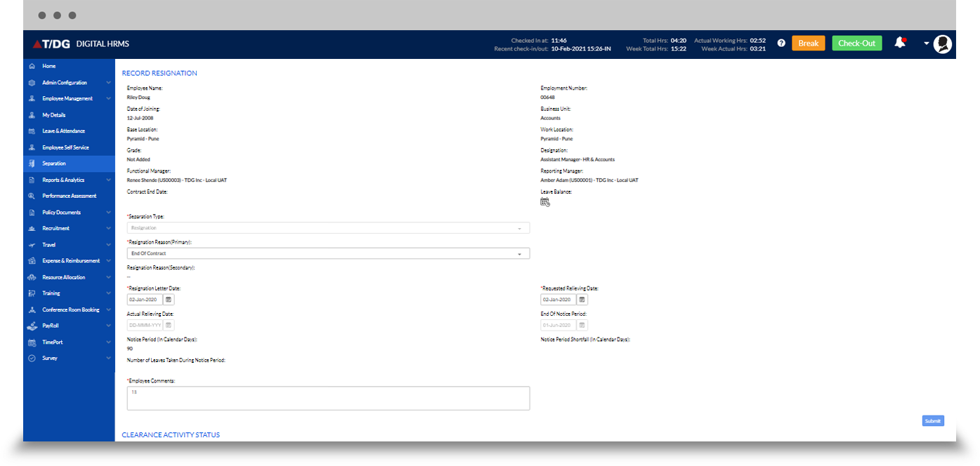Click the Separation door icon
Screen dimensions: 980x466
click(32, 164)
